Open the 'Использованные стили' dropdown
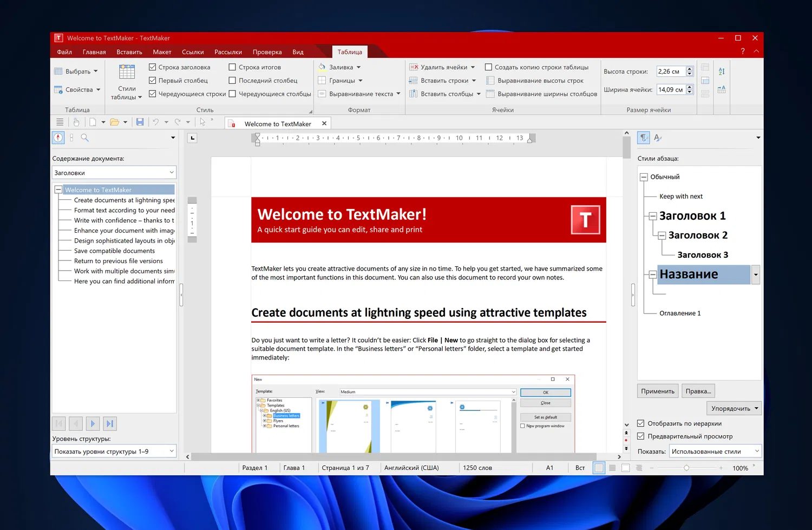Image resolution: width=812 pixels, height=530 pixels. pos(715,451)
